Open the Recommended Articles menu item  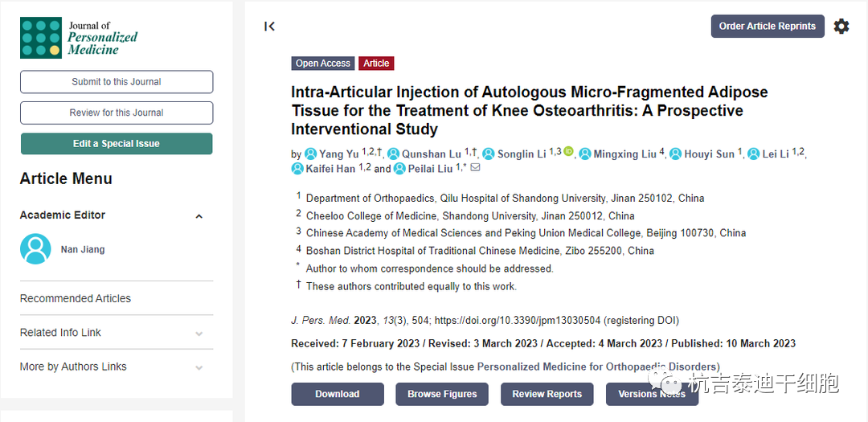pos(76,298)
